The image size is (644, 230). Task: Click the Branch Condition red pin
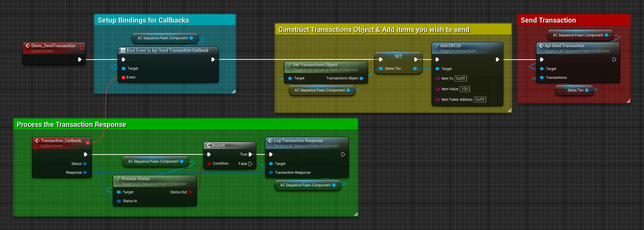(209, 163)
